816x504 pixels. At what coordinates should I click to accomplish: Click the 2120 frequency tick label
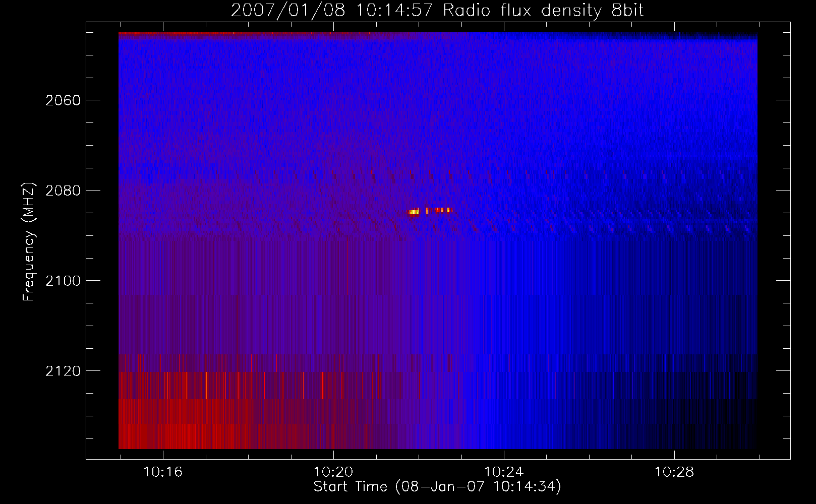click(63, 371)
